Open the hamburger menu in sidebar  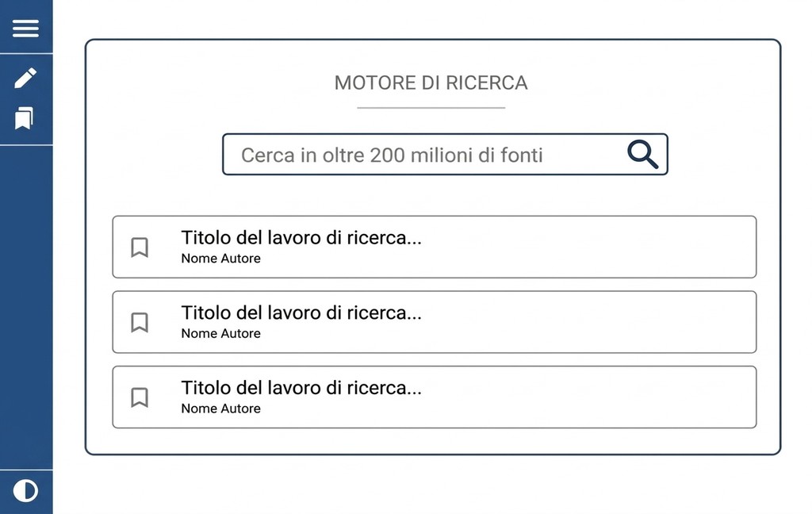[x=25, y=28]
